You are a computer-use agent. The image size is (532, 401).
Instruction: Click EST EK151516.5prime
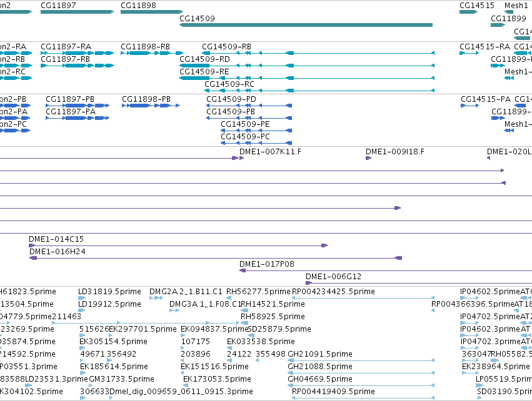point(182,373)
